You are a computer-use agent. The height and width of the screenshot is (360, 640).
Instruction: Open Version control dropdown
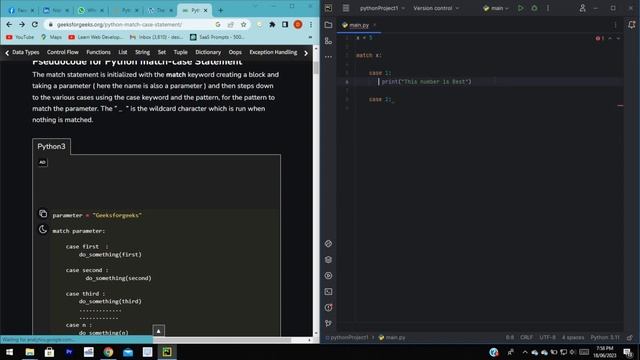pos(436,8)
